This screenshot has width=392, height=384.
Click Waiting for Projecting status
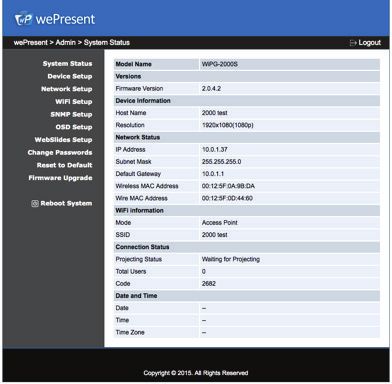(231, 259)
